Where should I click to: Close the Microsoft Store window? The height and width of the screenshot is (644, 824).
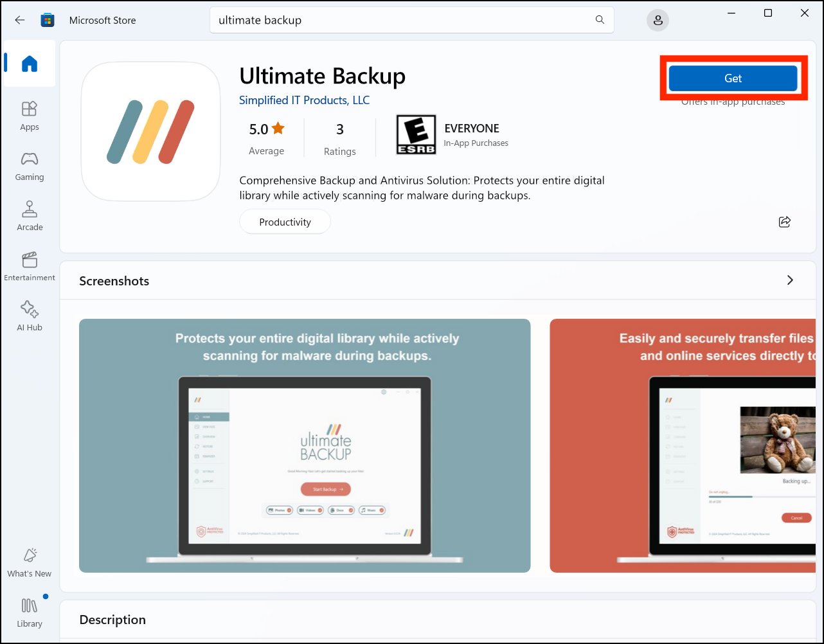click(805, 13)
